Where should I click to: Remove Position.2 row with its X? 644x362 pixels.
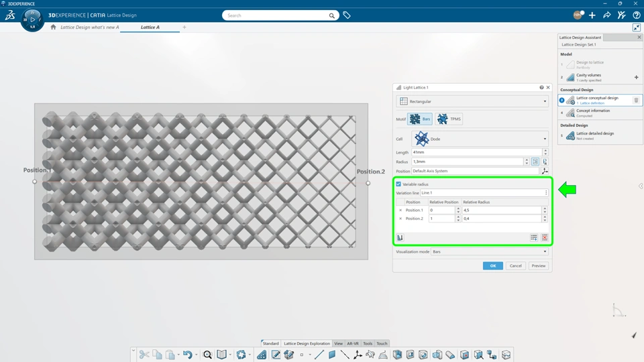[400, 219]
